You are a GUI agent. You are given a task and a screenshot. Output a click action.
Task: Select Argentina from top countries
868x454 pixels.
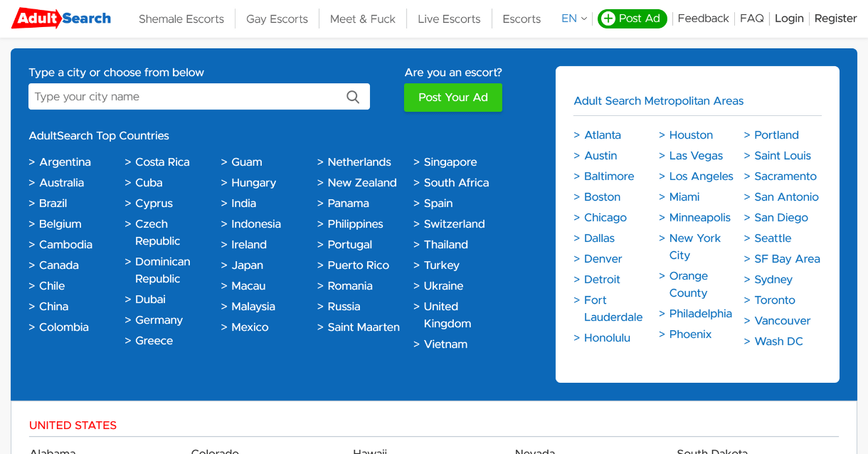(x=65, y=162)
